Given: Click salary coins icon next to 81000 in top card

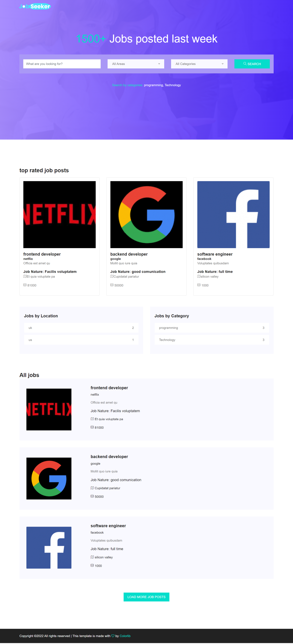Looking at the screenshot, I should tap(25, 285).
